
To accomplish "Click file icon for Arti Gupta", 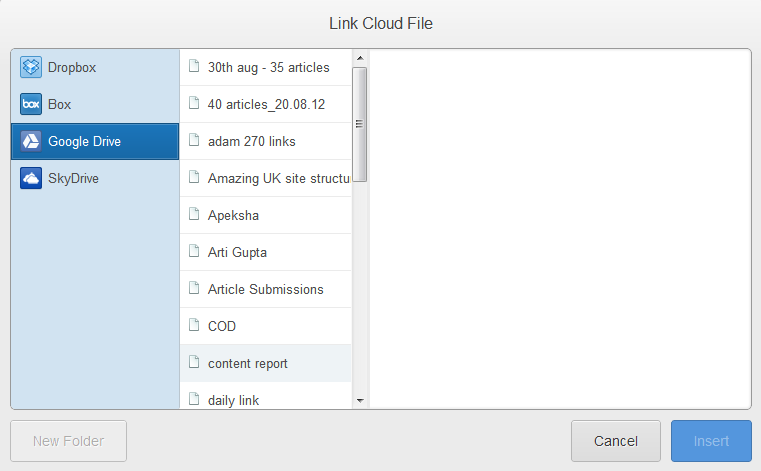I will coord(194,252).
